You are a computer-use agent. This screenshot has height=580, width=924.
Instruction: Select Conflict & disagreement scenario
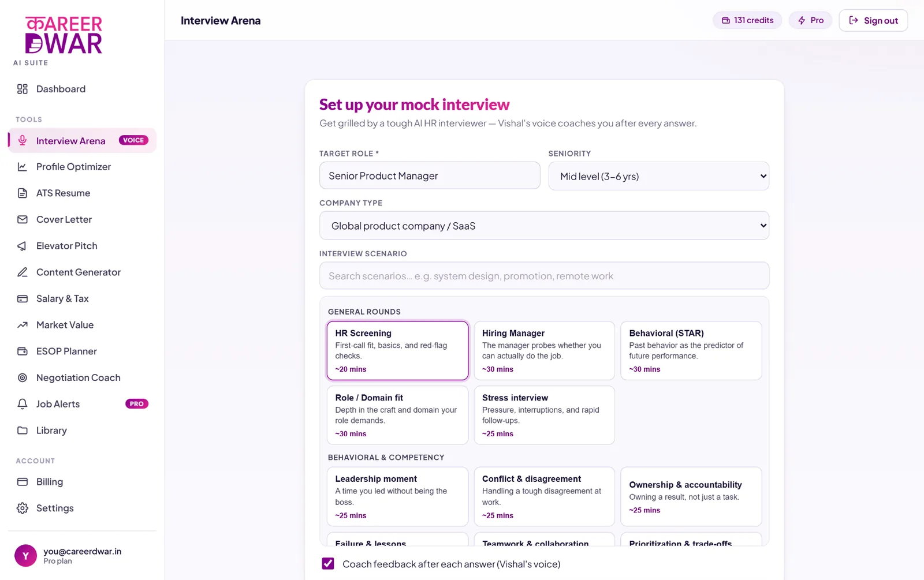[544, 497]
